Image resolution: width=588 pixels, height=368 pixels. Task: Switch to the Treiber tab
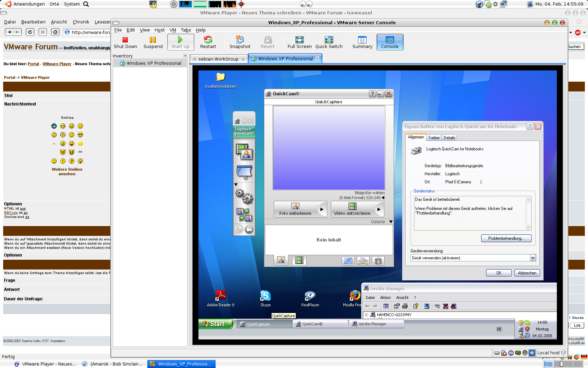point(434,138)
